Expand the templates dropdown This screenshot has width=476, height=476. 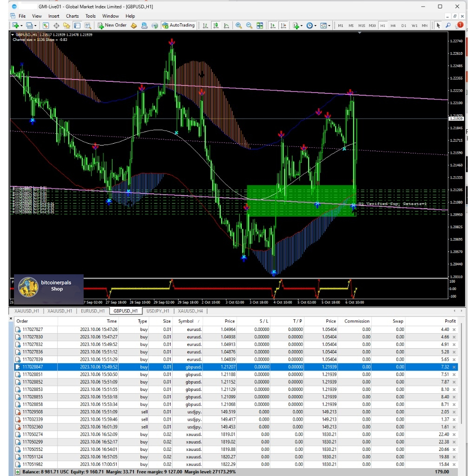pos(330,26)
